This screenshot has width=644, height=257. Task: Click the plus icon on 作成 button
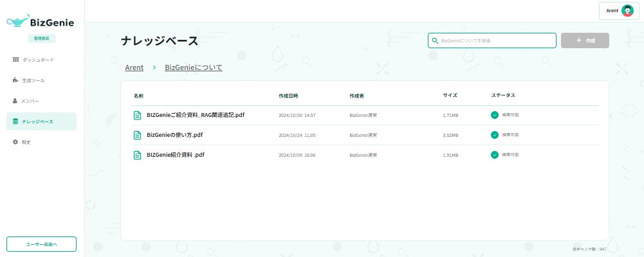coord(578,40)
